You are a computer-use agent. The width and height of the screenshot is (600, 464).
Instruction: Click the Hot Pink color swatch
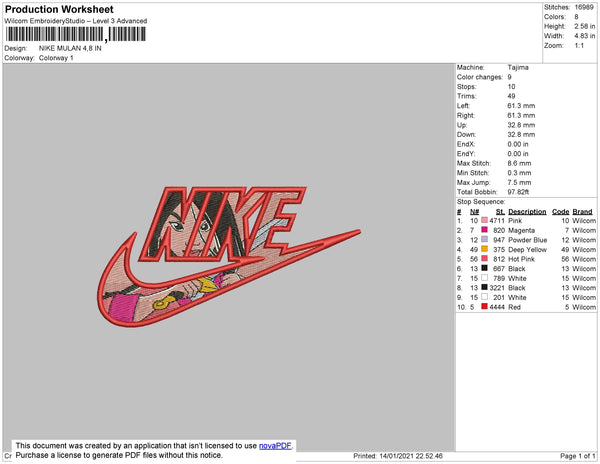[x=484, y=259]
